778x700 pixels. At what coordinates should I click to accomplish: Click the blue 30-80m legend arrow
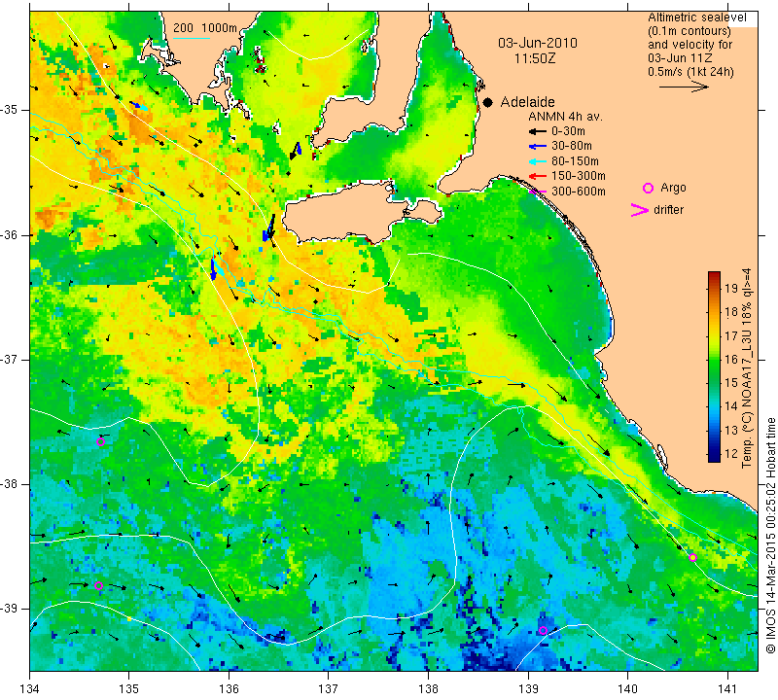[x=538, y=147]
